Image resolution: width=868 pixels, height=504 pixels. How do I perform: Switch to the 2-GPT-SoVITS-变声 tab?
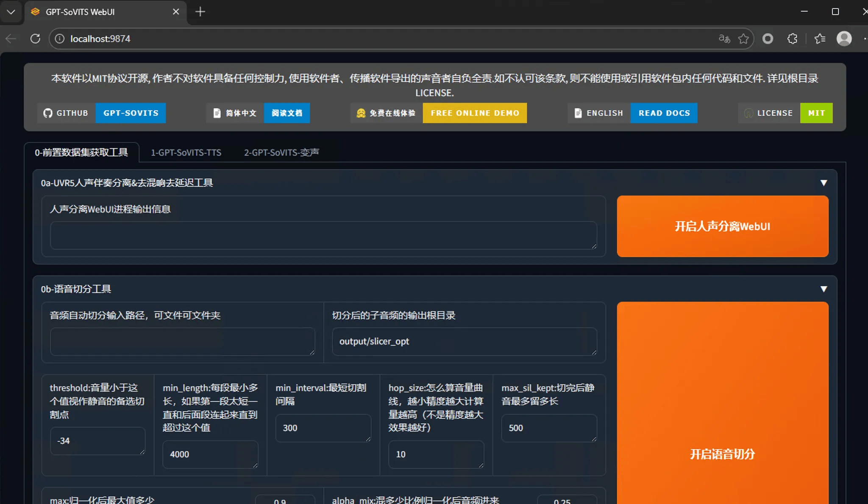pyautogui.click(x=281, y=153)
